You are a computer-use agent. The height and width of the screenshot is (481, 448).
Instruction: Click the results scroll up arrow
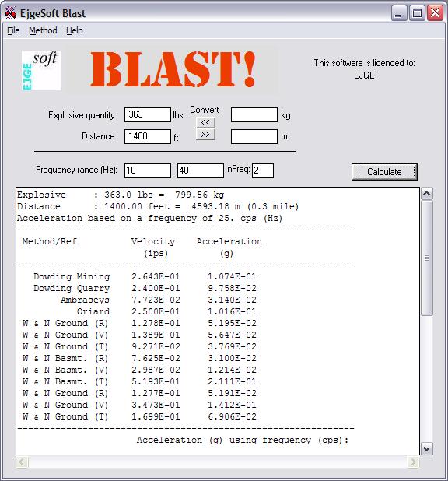(x=427, y=194)
